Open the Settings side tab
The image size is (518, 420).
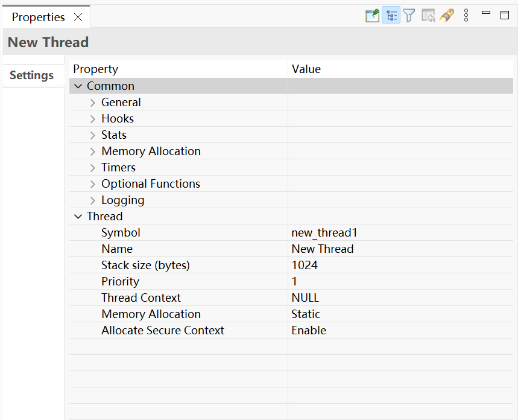click(32, 75)
